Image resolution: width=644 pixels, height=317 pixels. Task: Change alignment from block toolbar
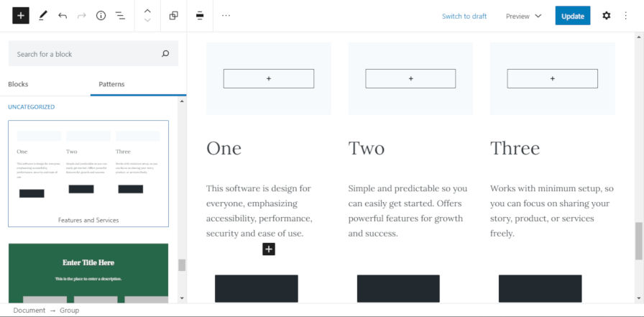(199, 16)
